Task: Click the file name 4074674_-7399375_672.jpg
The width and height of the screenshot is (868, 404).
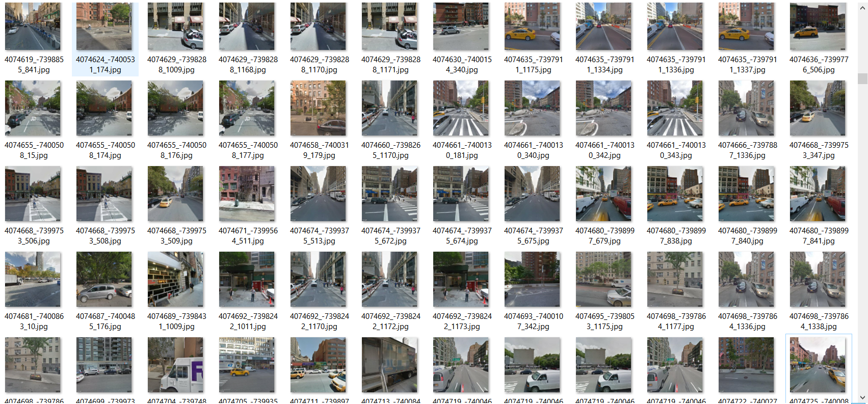Action: tap(391, 235)
